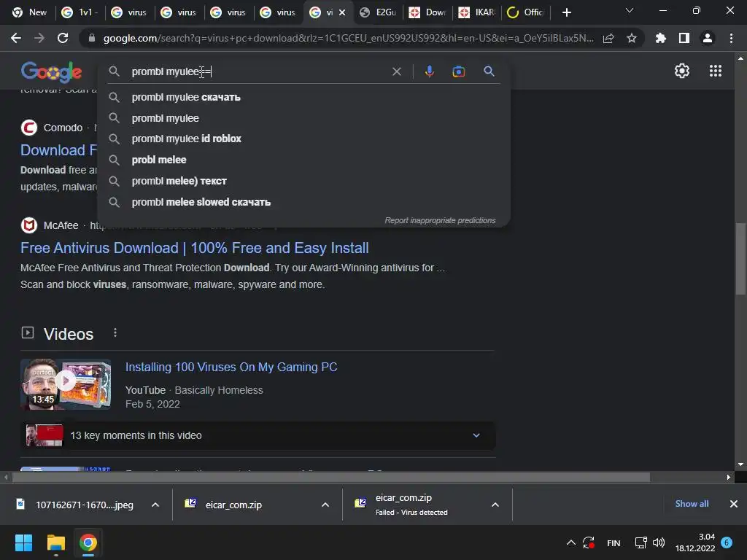The image size is (747, 560).
Task: Bookmark this page with the star
Action: (x=632, y=38)
